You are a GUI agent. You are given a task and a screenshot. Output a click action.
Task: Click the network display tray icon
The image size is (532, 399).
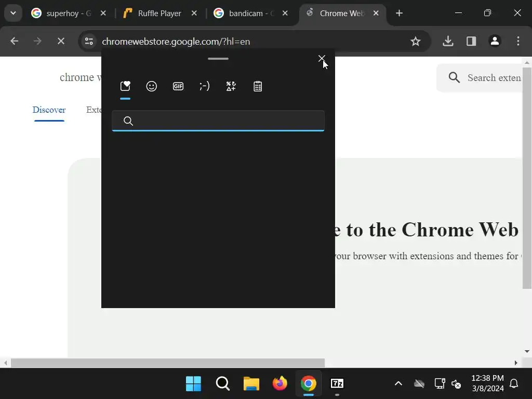click(440, 384)
